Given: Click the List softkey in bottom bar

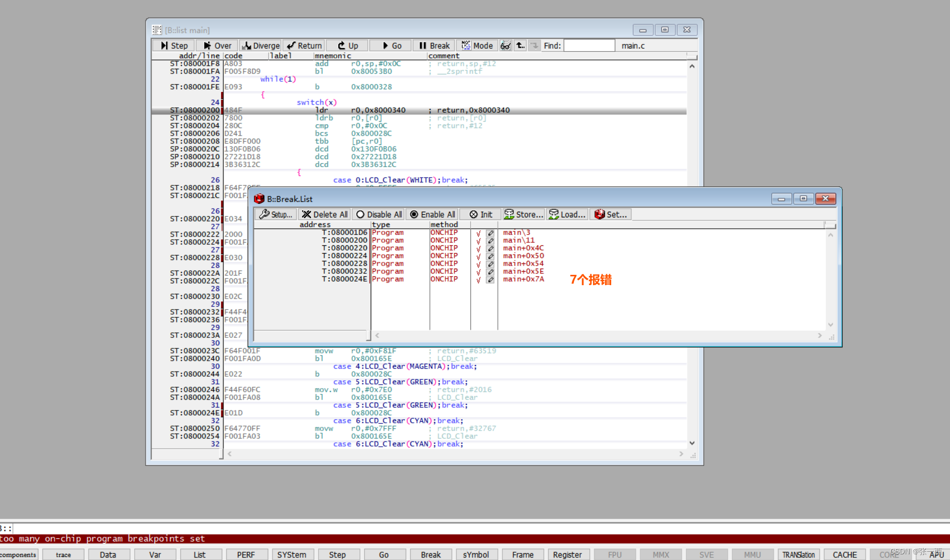Looking at the screenshot, I should (x=200, y=554).
